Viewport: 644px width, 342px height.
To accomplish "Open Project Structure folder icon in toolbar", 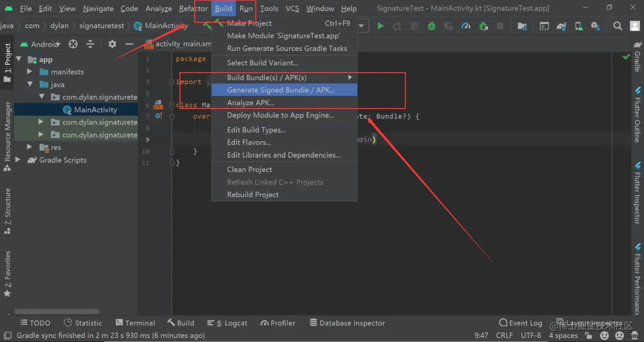I will [x=522, y=26].
